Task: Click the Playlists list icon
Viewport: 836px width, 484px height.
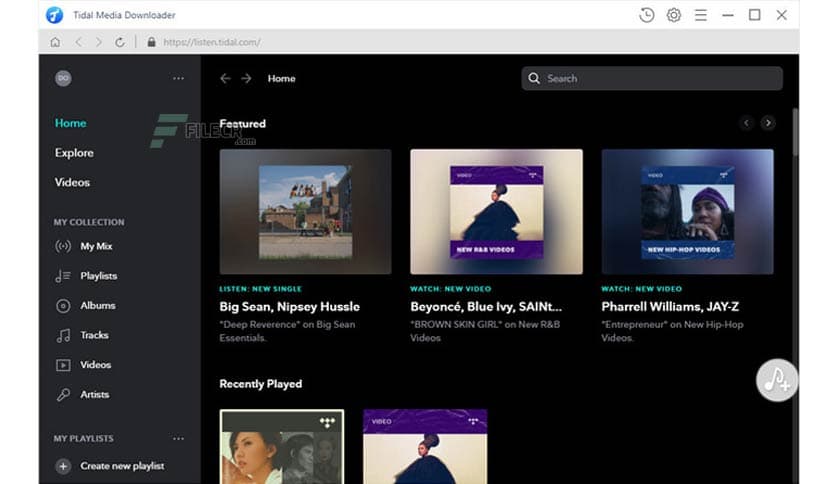Action: [63, 276]
